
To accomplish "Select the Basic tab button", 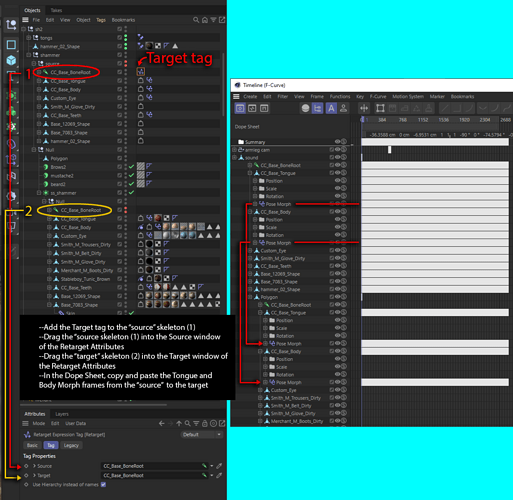I will (x=32, y=445).
